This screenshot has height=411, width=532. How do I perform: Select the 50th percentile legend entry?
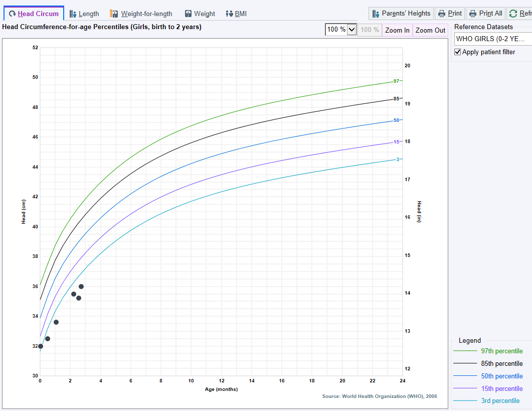[488, 376]
